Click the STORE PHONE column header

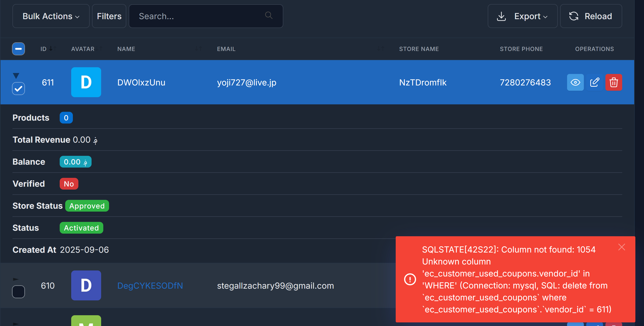pos(521,49)
